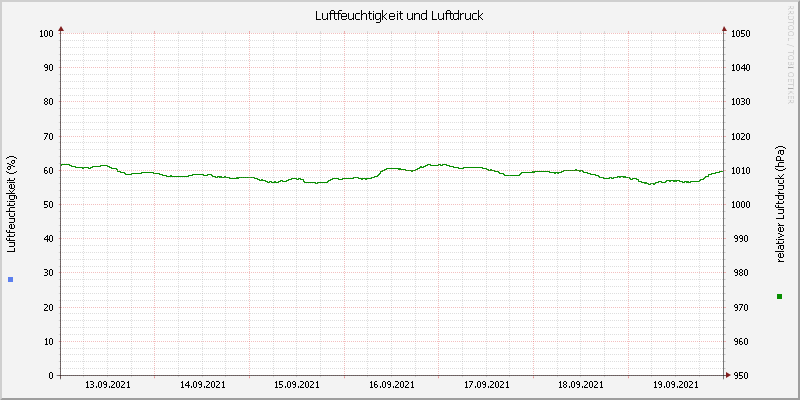Image resolution: width=800 pixels, height=400 pixels.
Task: Click the "relativer Luftdruck (hPa)" axis label
Action: click(780, 204)
